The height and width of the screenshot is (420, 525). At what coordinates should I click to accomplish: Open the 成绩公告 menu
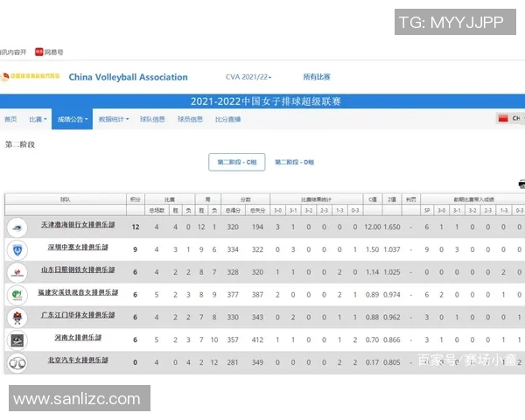(x=73, y=119)
